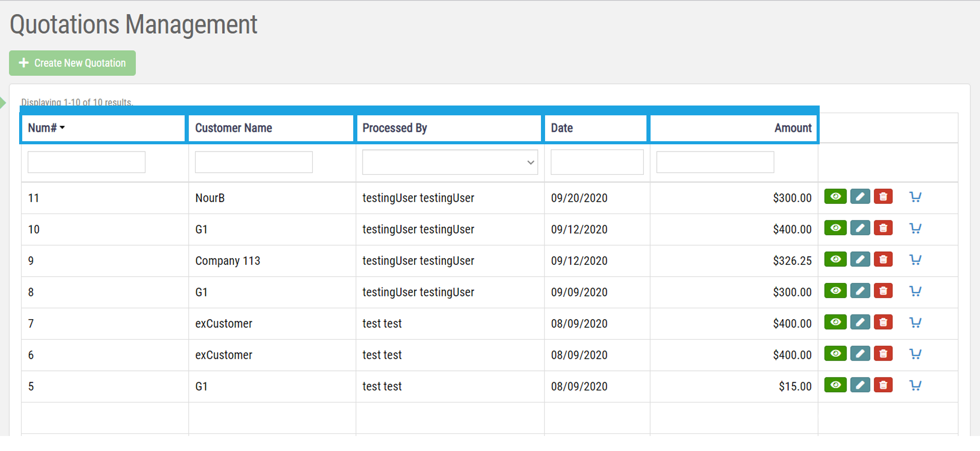Show quotation 7 details via eye icon
This screenshot has width=980, height=451.
coord(835,323)
